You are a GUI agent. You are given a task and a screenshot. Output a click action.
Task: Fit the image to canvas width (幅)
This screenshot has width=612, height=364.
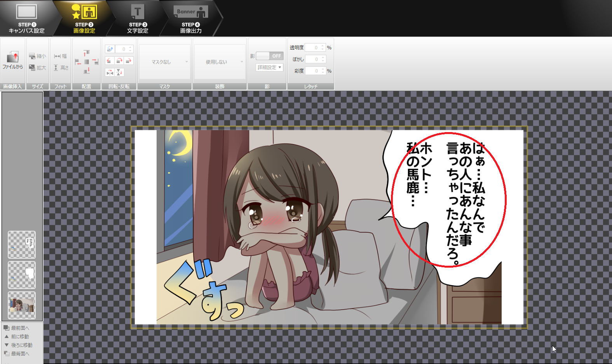click(x=60, y=56)
